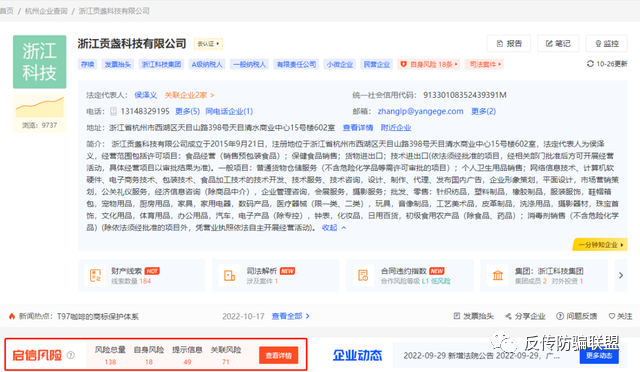Collapse the description with 收起

click(x=334, y=227)
